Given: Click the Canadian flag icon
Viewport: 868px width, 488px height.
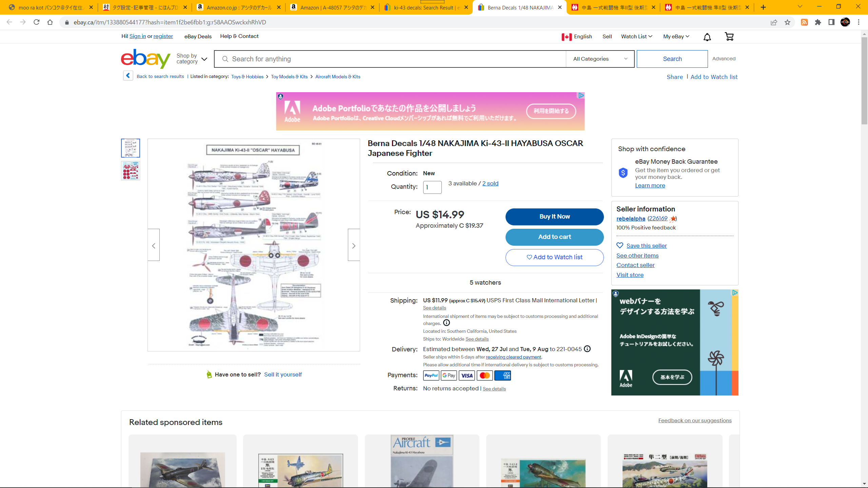Looking at the screenshot, I should [567, 37].
